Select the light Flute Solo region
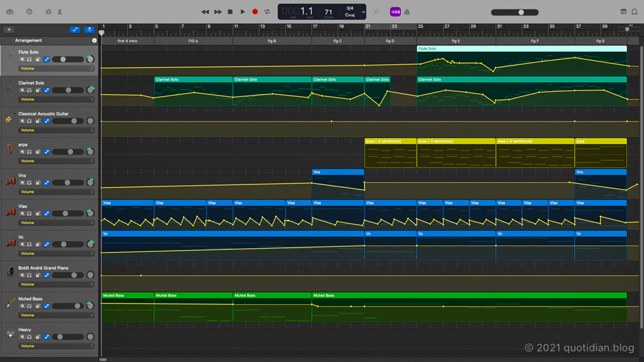The width and height of the screenshot is (644, 362). (522, 60)
